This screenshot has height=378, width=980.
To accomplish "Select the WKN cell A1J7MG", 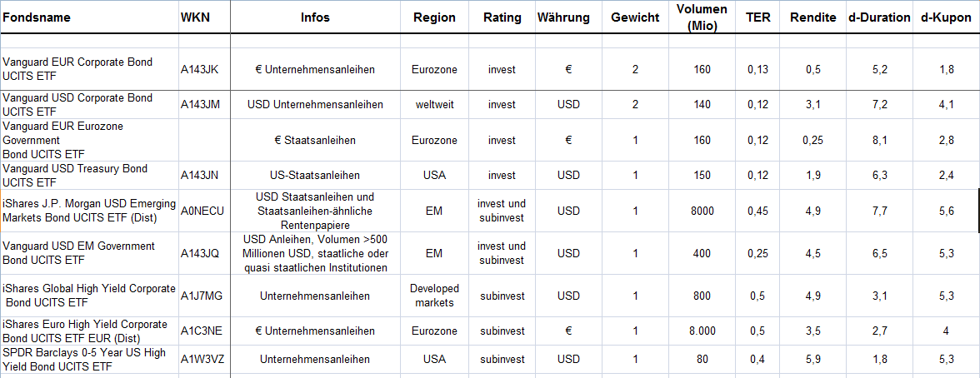I will 201,296.
